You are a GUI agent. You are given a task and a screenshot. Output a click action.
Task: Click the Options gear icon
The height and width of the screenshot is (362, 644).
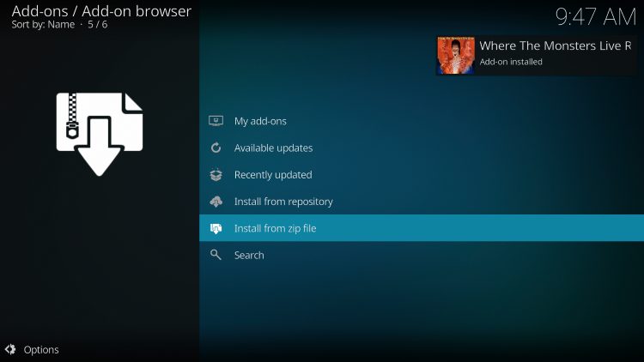(10, 349)
